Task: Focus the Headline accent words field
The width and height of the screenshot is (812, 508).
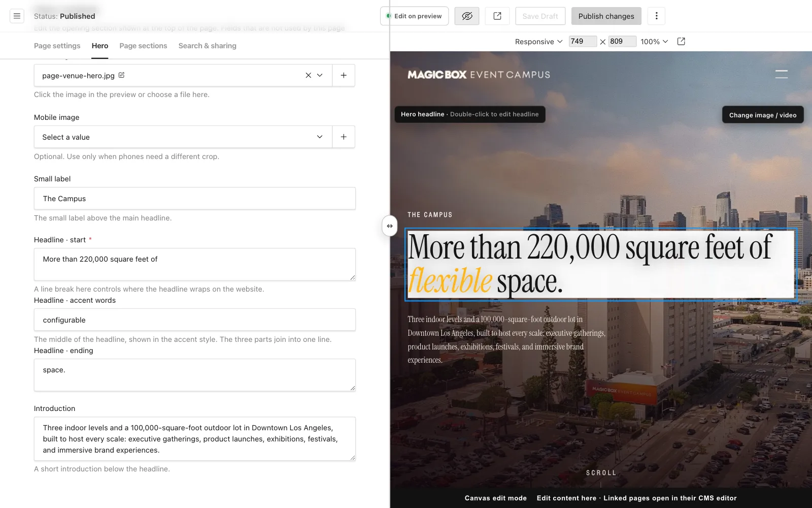Action: [195, 320]
